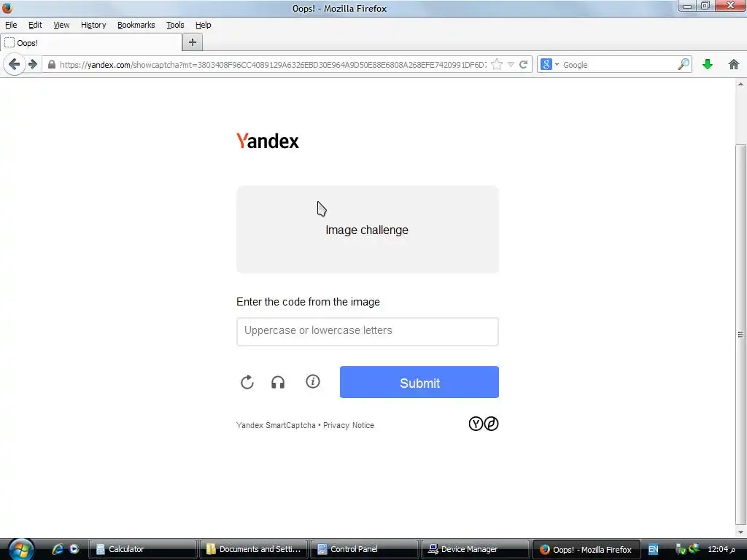Open the Privacy Notice link
This screenshot has width=747, height=560.
tap(349, 425)
